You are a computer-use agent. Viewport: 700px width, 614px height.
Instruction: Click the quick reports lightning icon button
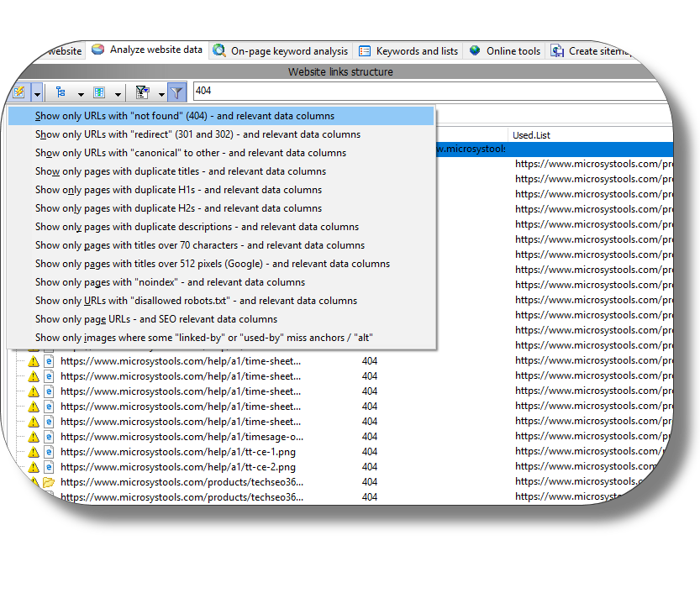click(x=19, y=92)
